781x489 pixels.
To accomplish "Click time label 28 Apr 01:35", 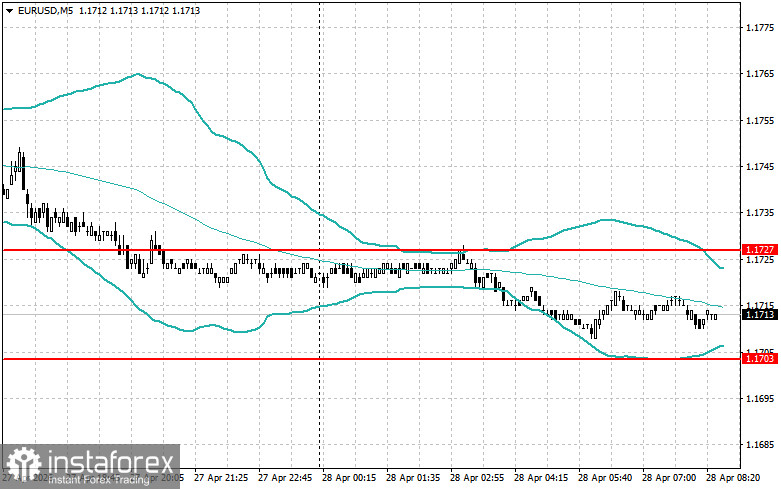I will pos(413,478).
